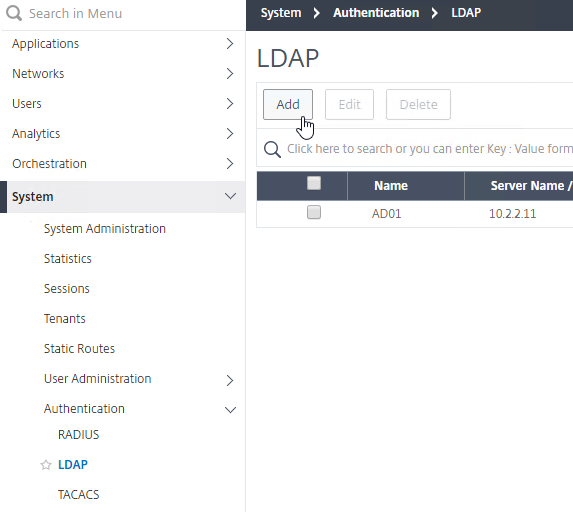The image size is (573, 512).
Task: Open the TACACS authentication page
Action: click(79, 494)
